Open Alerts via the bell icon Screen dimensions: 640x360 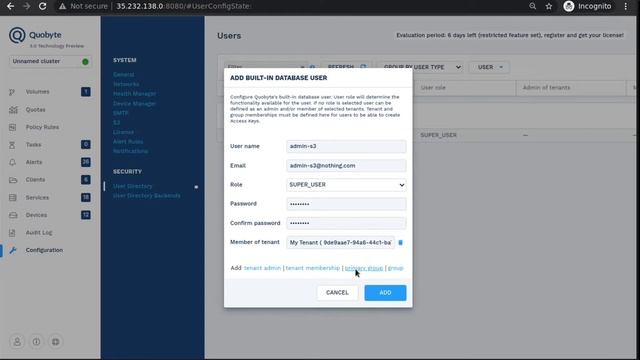tap(12, 162)
